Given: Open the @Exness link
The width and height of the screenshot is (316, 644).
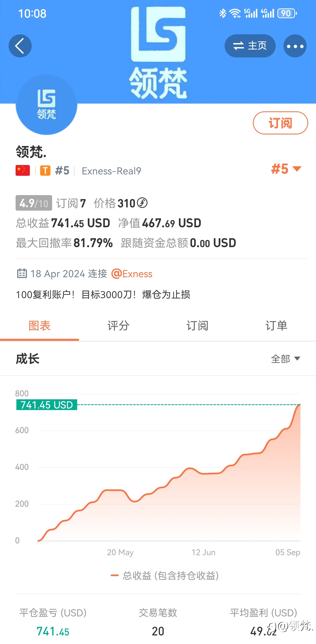Looking at the screenshot, I should (132, 274).
